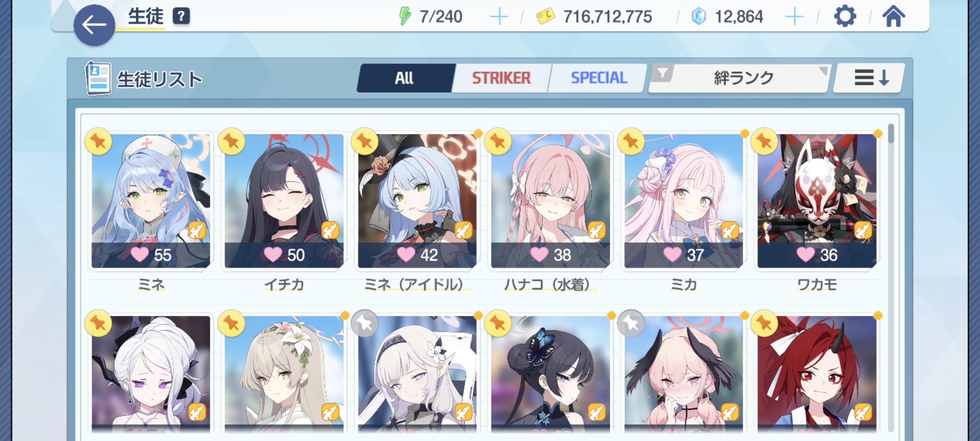Open filter funnel icon beside 絆ランク

(662, 73)
